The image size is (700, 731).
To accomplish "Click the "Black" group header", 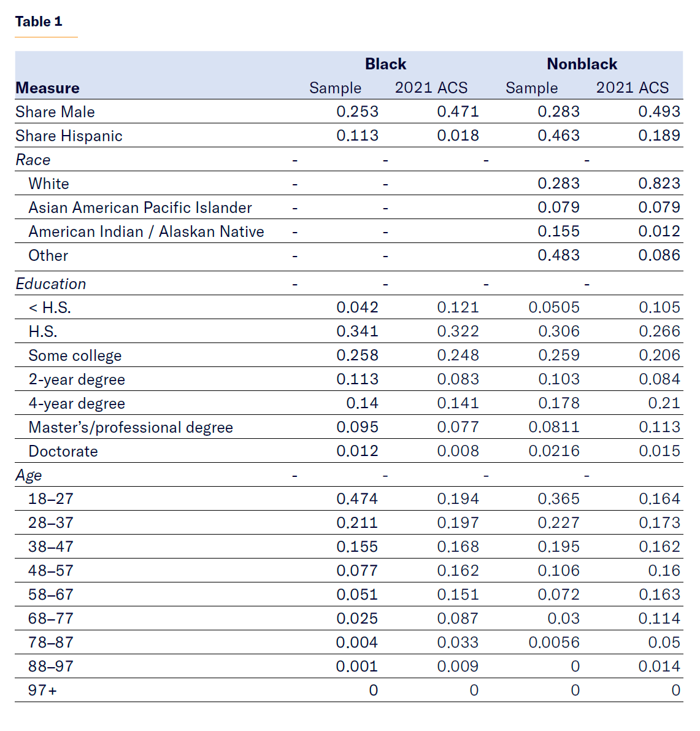I will pyautogui.click(x=385, y=64).
